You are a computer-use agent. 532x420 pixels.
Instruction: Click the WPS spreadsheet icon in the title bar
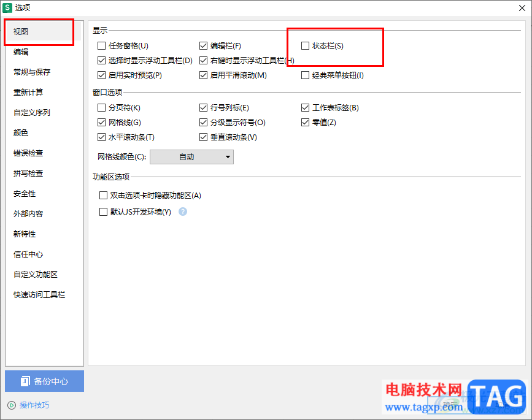7,7
